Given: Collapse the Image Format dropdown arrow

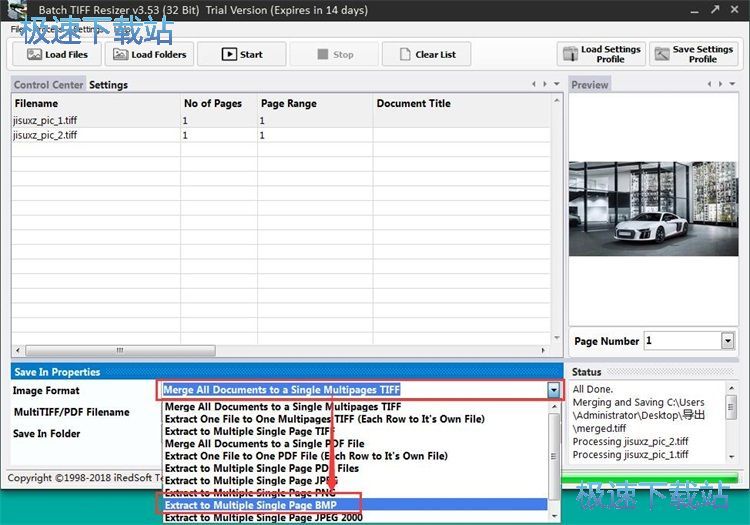Looking at the screenshot, I should tap(553, 390).
